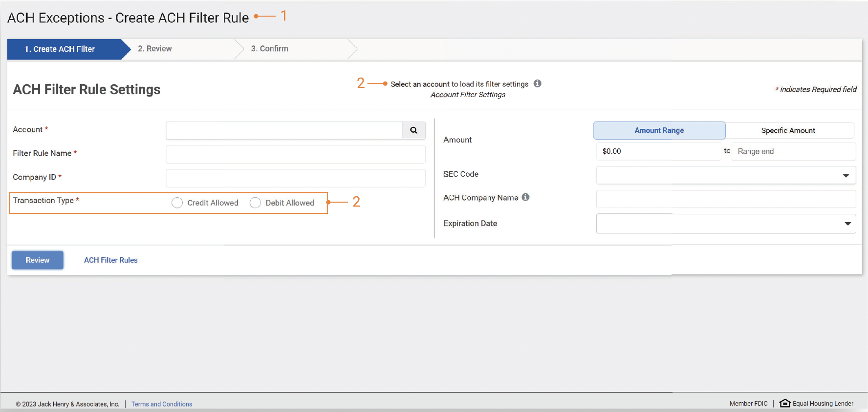
Task: Click the Company ID text field
Action: 295,178
